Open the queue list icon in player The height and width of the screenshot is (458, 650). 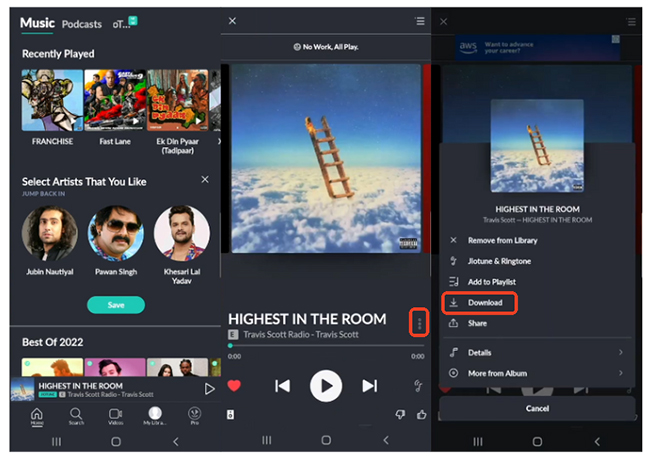420,21
